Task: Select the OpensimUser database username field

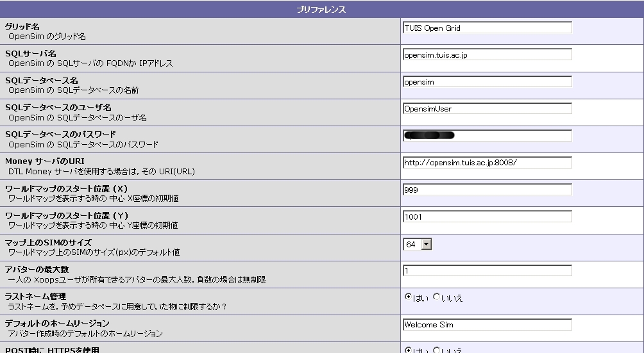Action: pos(487,108)
